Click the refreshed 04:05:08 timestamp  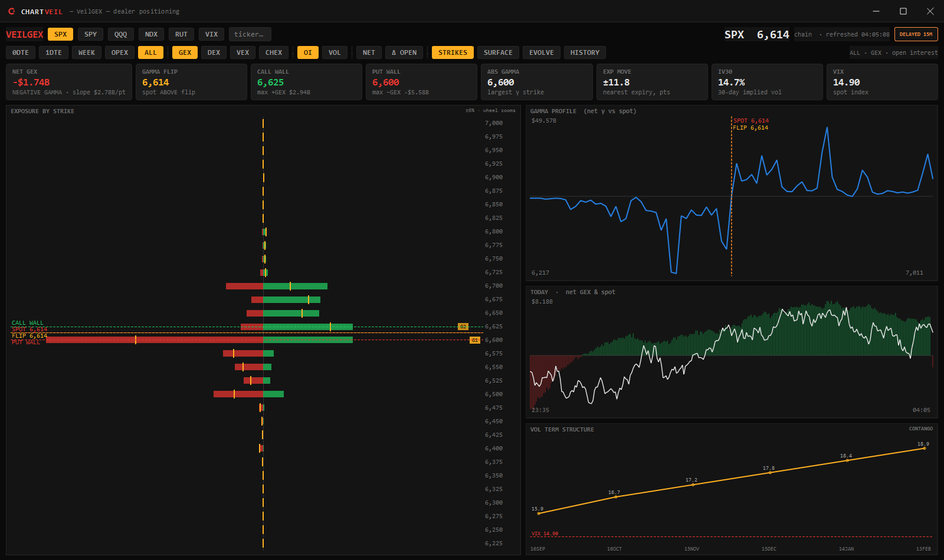858,34
